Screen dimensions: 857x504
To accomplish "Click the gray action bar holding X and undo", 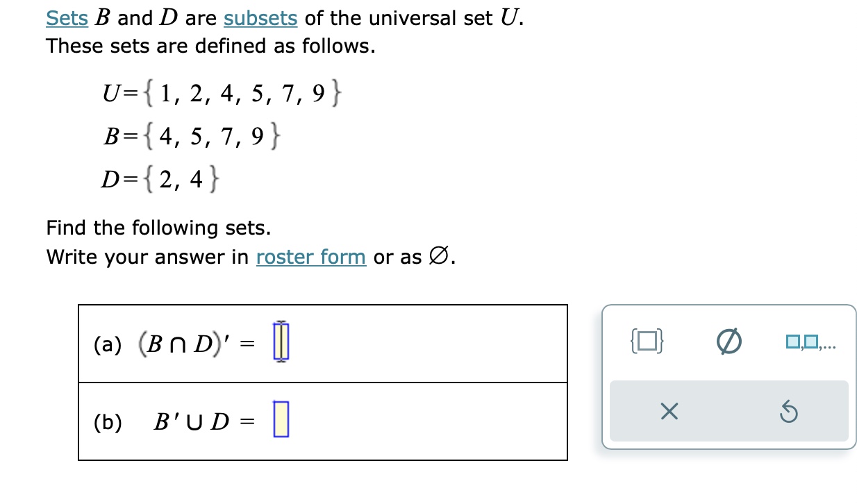I will (729, 411).
